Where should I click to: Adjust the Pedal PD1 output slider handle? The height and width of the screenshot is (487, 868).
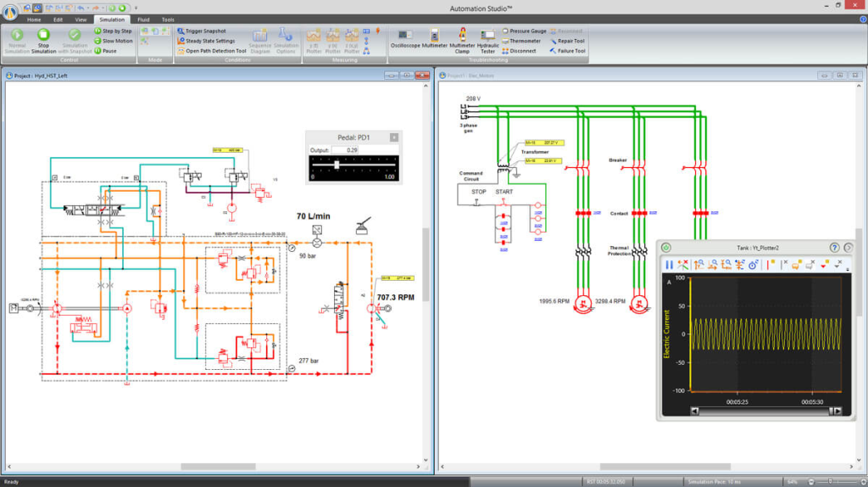tap(337, 165)
